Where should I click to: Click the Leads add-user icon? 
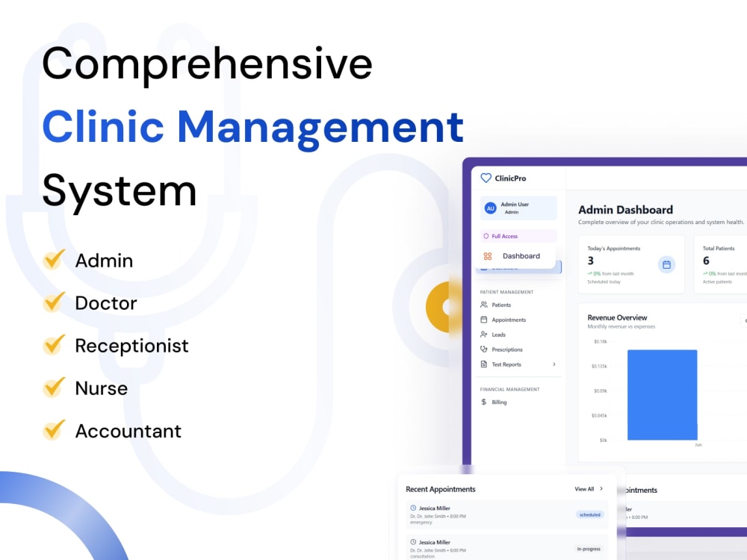(483, 335)
